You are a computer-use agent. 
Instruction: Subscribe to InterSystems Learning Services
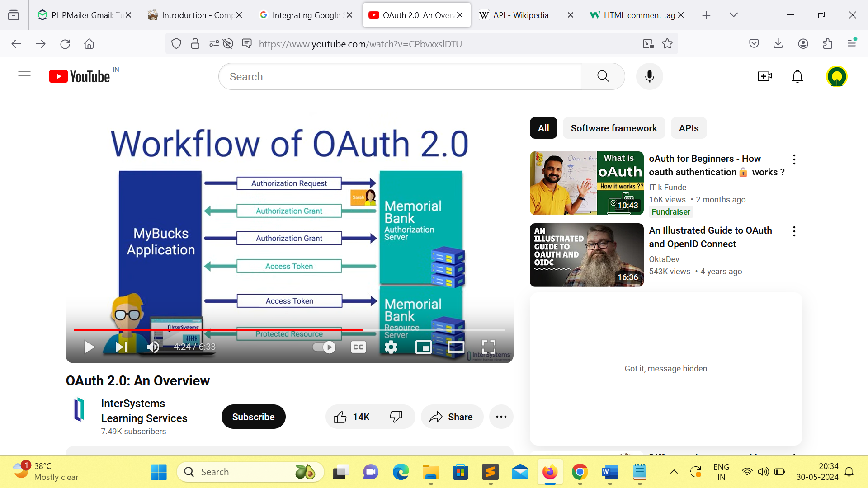[253, 417]
